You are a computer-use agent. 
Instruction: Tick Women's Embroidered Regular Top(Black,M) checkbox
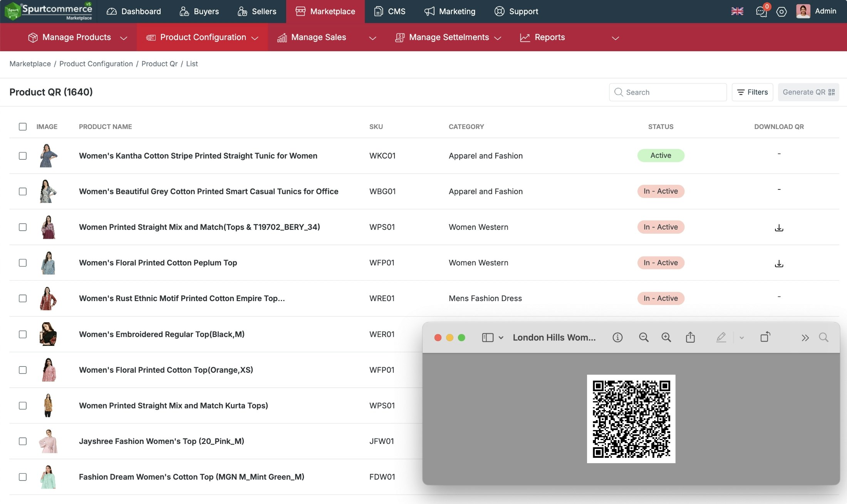tap(23, 334)
